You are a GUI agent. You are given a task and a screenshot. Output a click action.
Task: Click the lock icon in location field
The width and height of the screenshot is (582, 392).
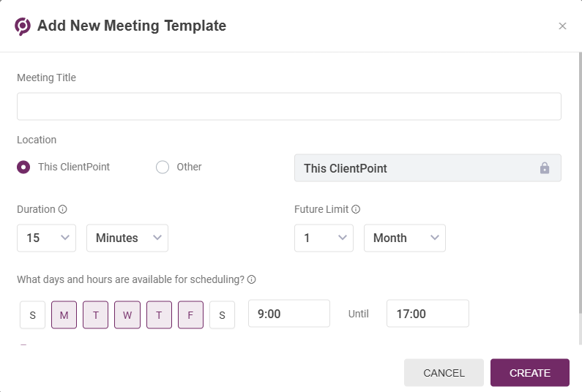[545, 168]
